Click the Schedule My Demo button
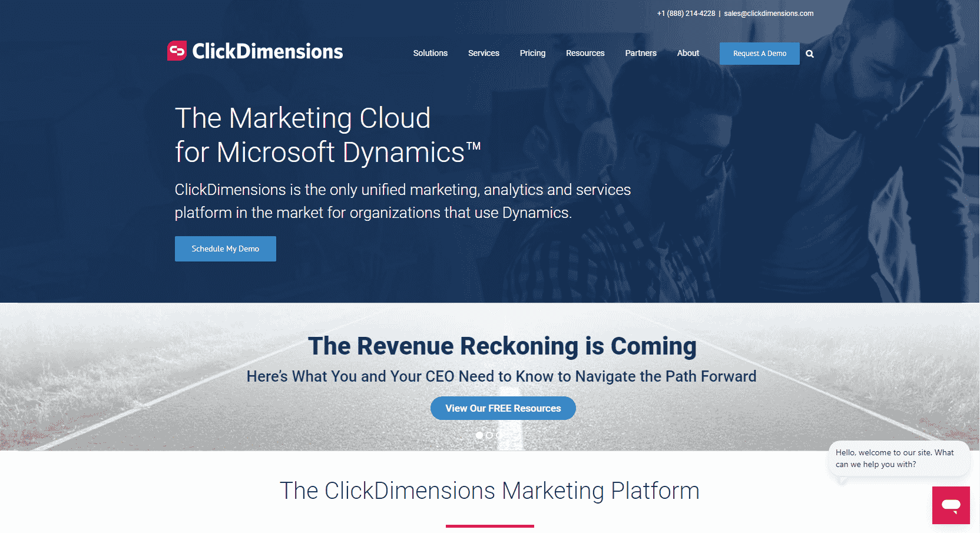This screenshot has height=533, width=980. click(x=226, y=249)
